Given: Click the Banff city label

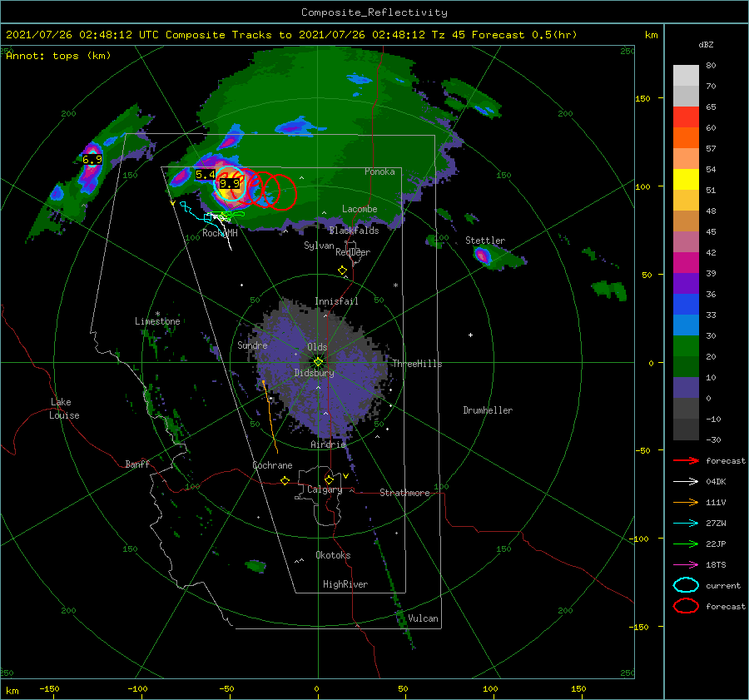Looking at the screenshot, I should click(x=137, y=464).
